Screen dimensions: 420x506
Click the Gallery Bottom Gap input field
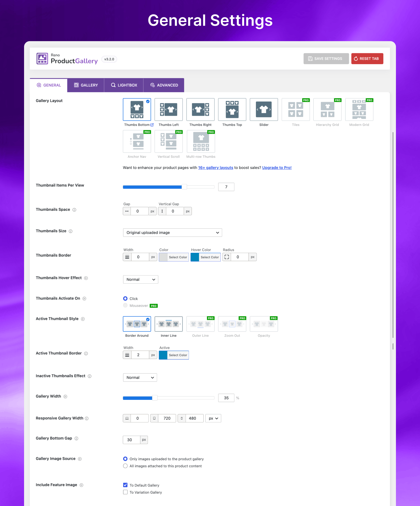click(131, 440)
